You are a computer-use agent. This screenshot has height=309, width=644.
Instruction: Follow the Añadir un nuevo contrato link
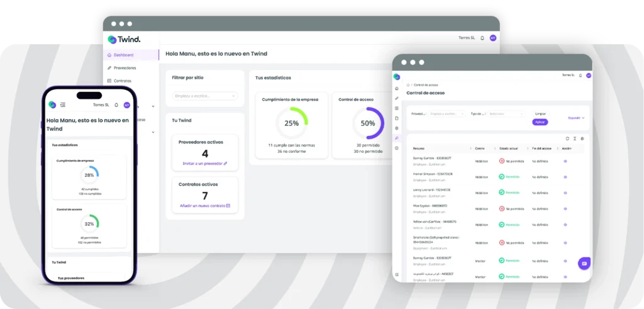[204, 205]
